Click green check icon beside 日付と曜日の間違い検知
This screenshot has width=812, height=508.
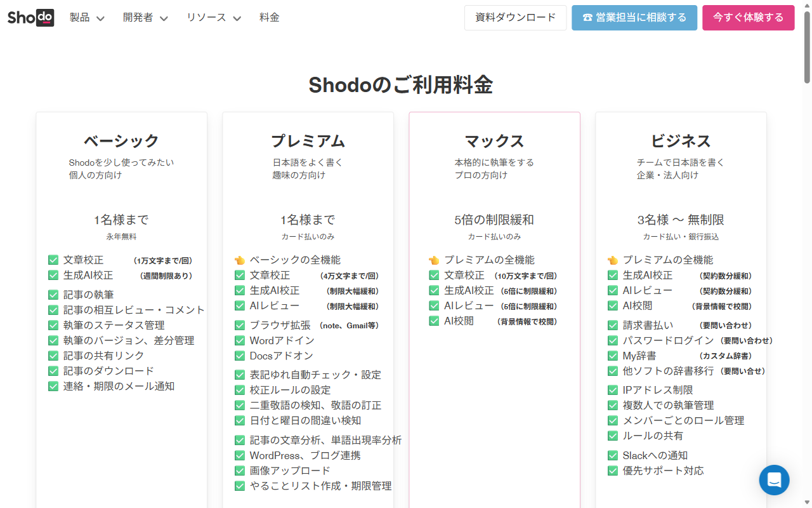240,420
